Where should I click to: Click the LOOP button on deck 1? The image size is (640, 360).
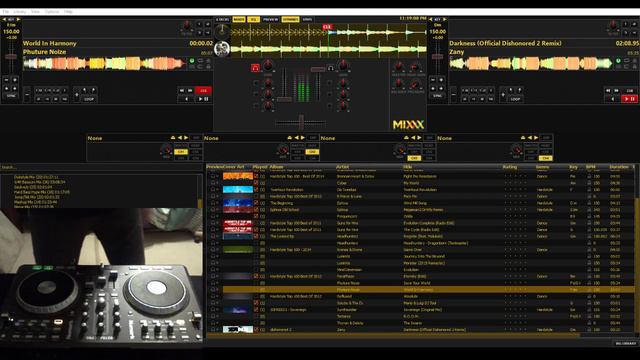(x=89, y=99)
